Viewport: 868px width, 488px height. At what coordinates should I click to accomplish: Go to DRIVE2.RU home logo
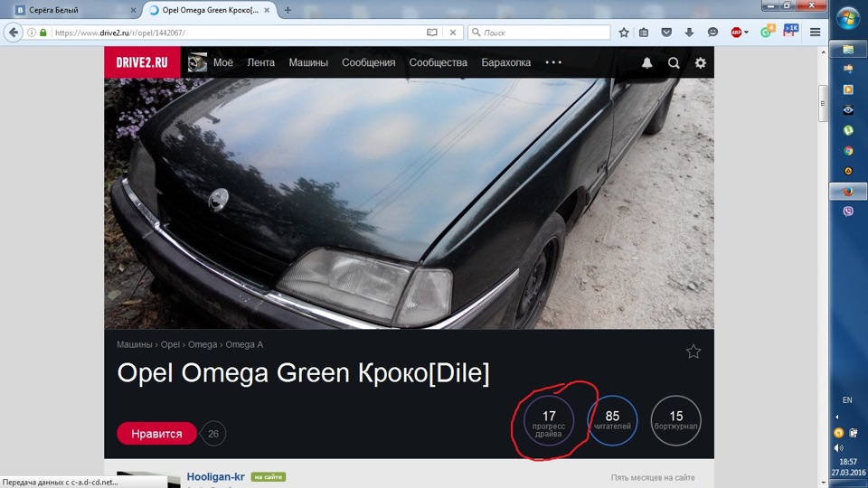pyautogui.click(x=142, y=62)
